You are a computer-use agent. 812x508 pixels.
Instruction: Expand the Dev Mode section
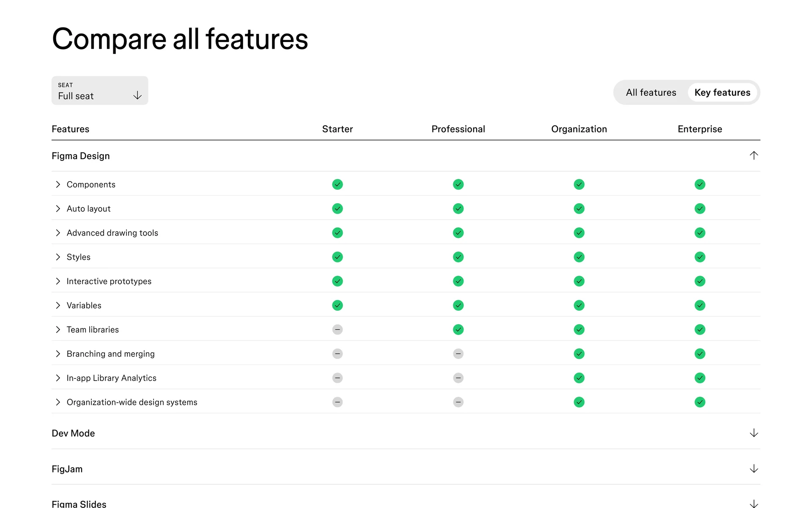coord(753,433)
